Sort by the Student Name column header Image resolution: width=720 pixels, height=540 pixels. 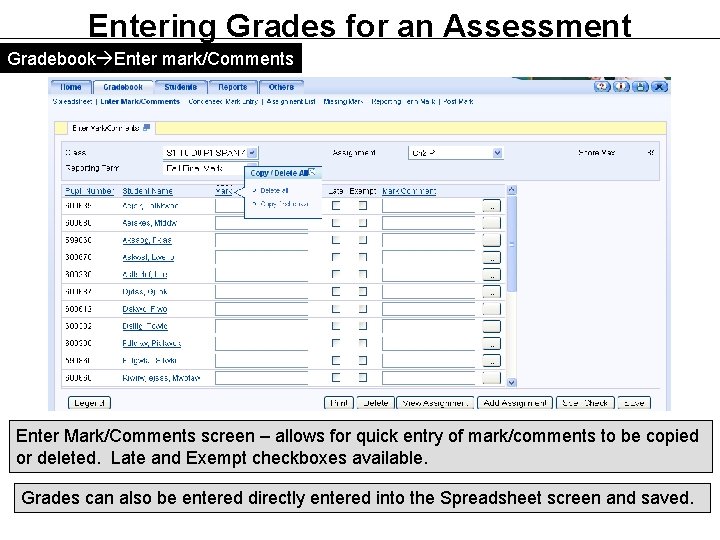[x=147, y=191]
